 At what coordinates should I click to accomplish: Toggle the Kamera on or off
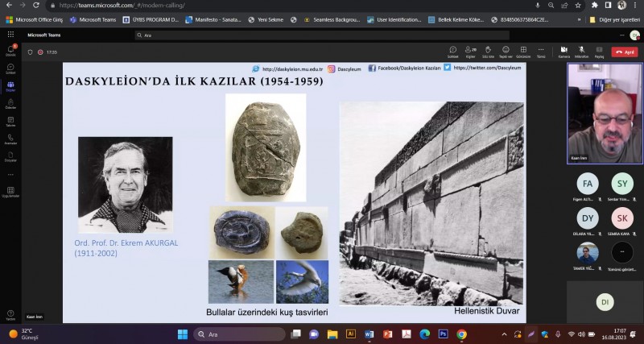[x=563, y=52]
